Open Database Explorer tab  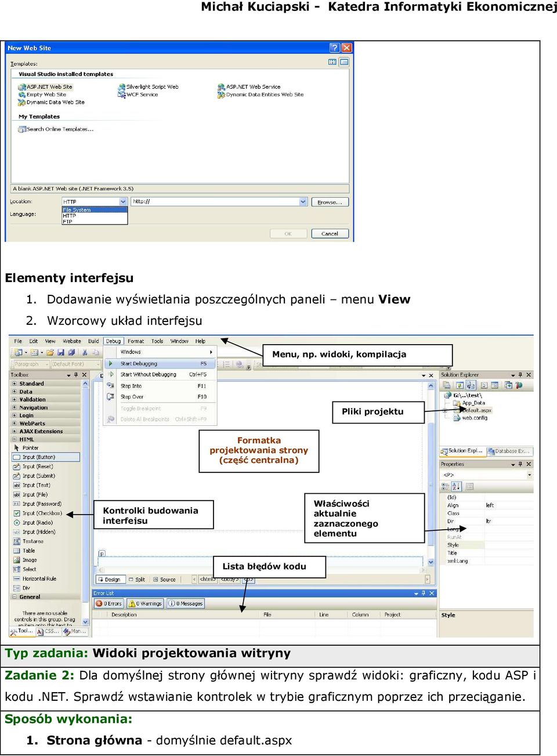[509, 451]
